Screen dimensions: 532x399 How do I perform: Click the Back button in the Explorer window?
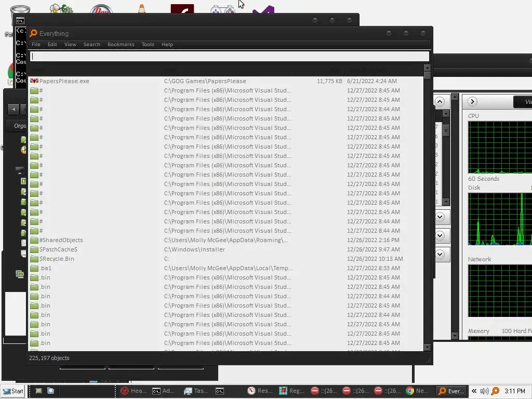(x=13, y=109)
